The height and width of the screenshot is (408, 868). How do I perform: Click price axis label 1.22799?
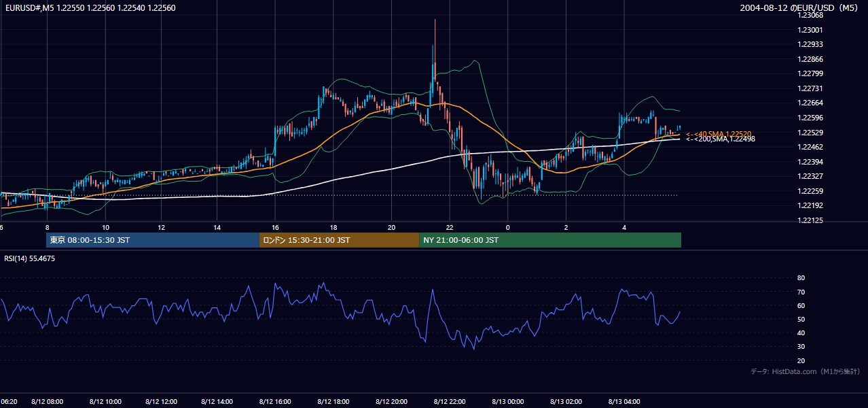[x=810, y=73]
